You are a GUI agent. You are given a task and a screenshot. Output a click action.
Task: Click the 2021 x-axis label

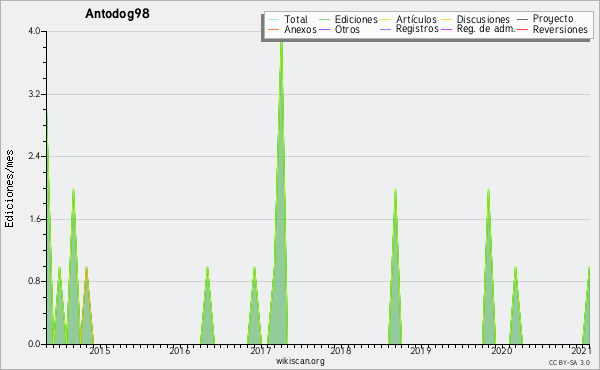coord(581,351)
